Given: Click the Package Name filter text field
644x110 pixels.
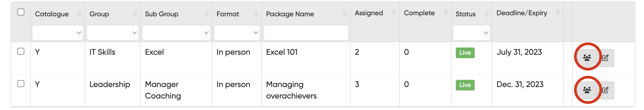Looking at the screenshot, I should [x=306, y=33].
